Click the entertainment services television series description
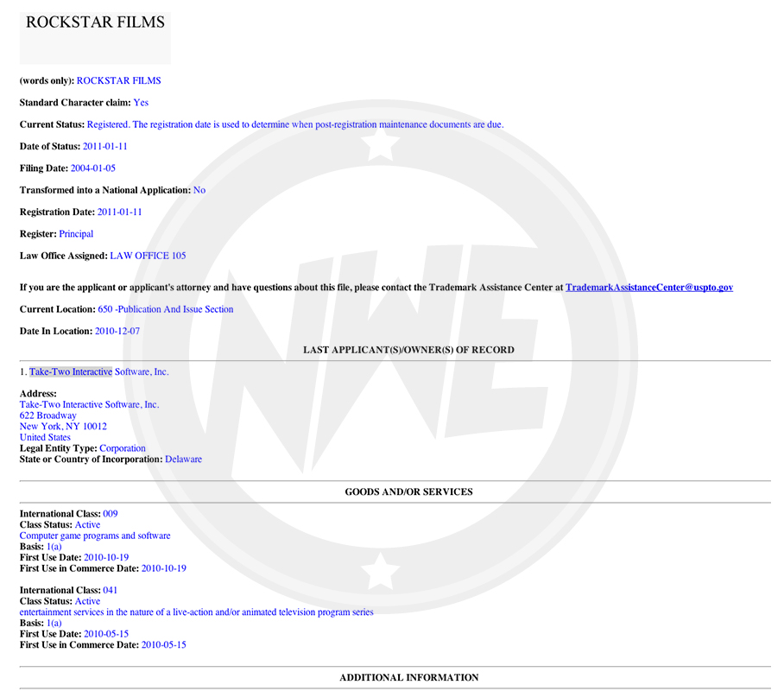This screenshot has height=691, width=784. (197, 612)
